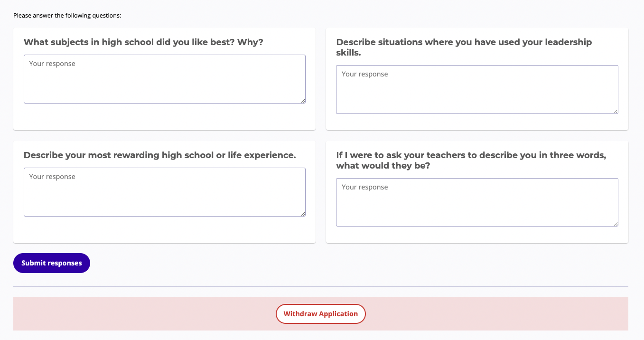Screen dimensions: 644x340
Task: Click 'Please answer the following questions' text
Action: click(x=67, y=16)
